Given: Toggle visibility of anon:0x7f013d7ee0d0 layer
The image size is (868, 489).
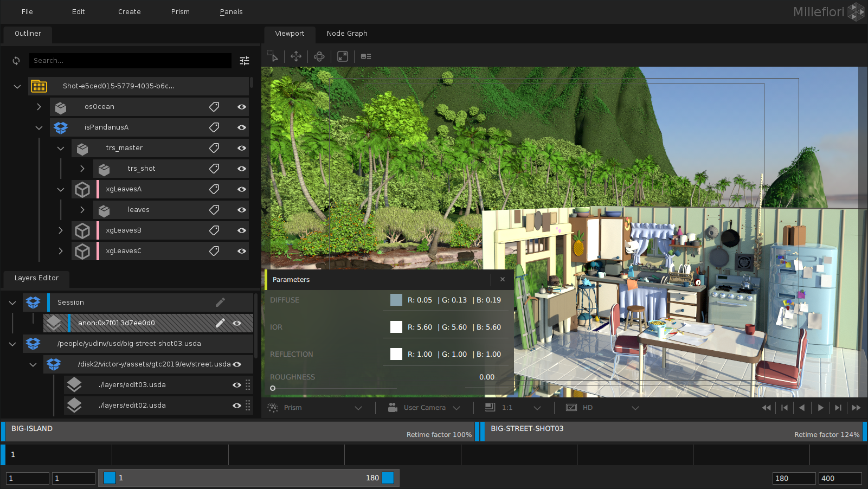Looking at the screenshot, I should 237,323.
